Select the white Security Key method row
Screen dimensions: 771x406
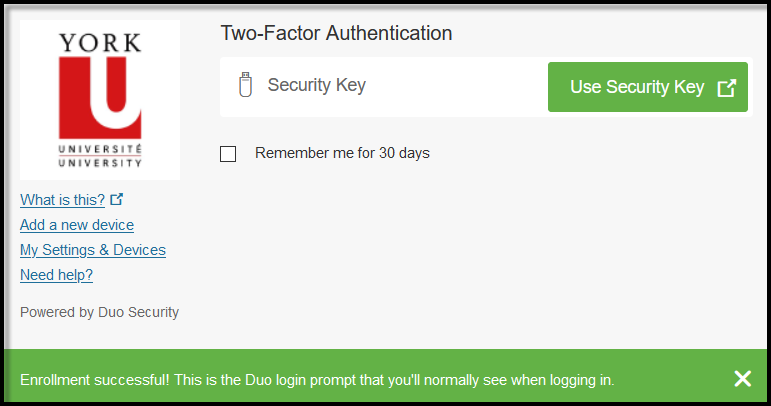point(486,87)
